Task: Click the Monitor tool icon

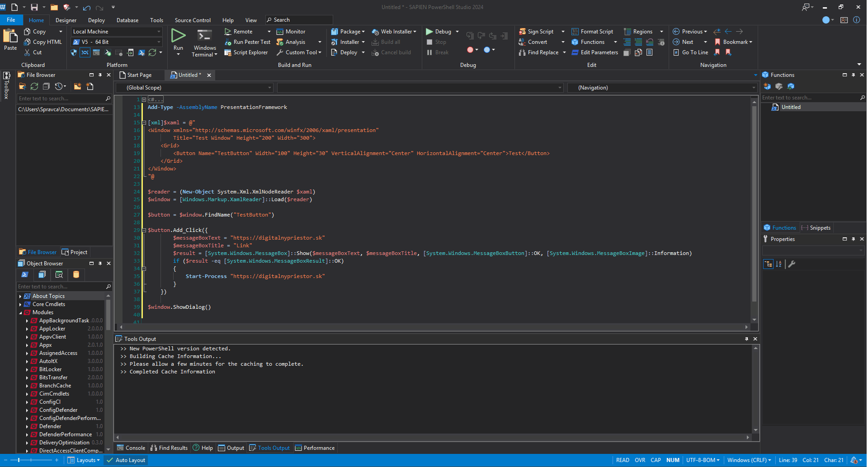Action: (x=280, y=32)
